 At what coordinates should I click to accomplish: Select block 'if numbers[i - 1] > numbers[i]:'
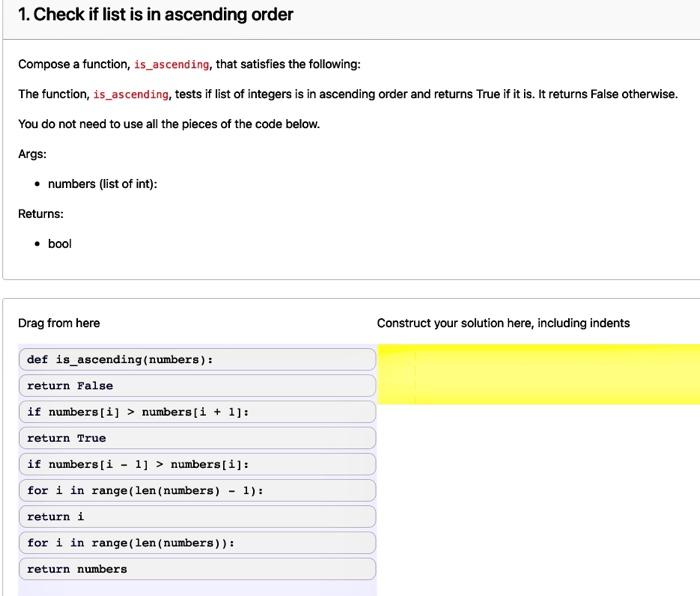[x=197, y=464]
